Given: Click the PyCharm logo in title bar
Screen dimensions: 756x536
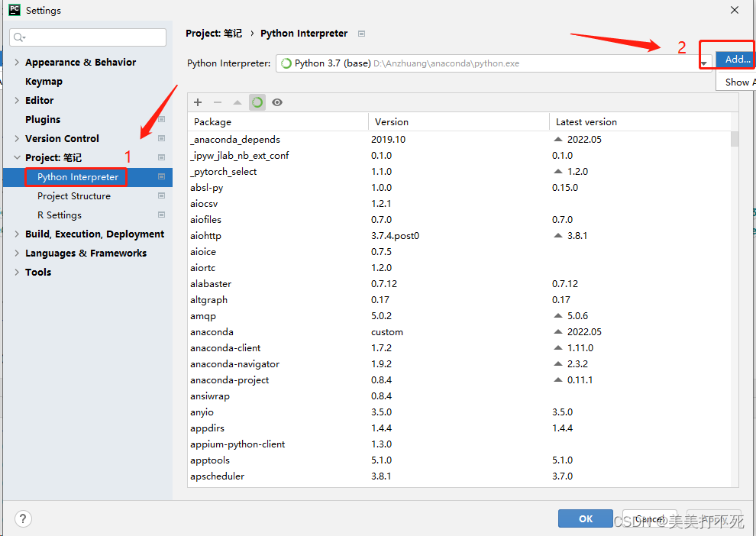Looking at the screenshot, I should pos(15,10).
